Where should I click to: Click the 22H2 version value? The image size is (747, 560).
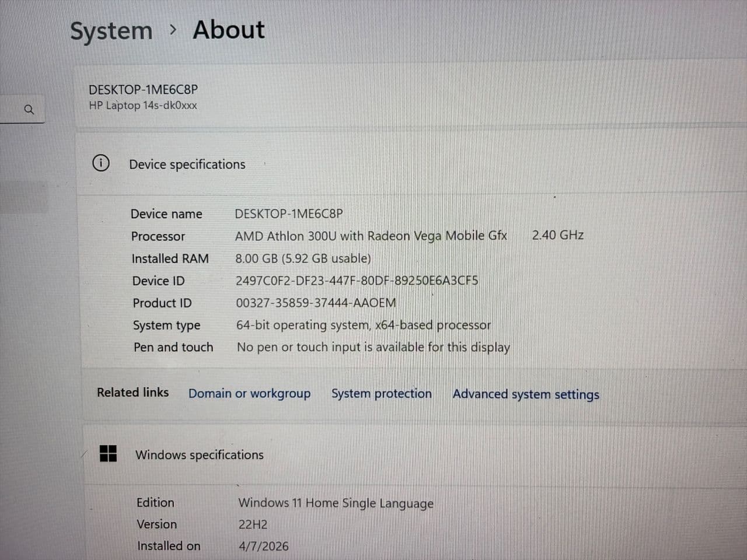[253, 524]
